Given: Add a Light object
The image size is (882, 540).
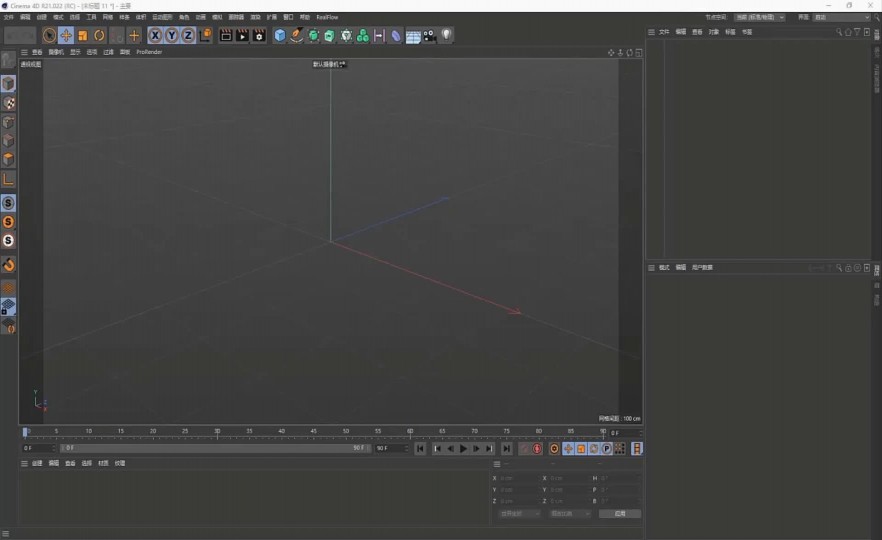Looking at the screenshot, I should (x=446, y=35).
